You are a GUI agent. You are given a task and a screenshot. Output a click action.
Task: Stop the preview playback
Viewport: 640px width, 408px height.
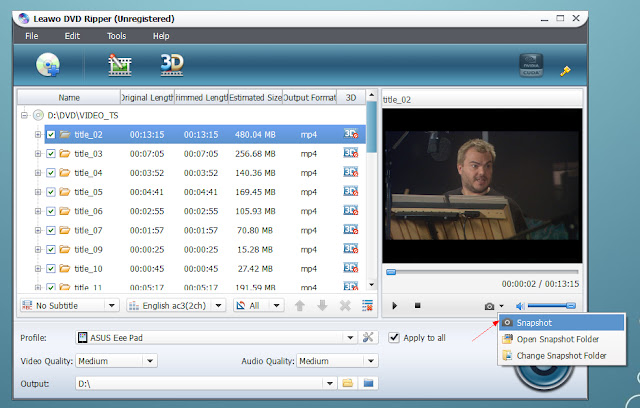(418, 305)
